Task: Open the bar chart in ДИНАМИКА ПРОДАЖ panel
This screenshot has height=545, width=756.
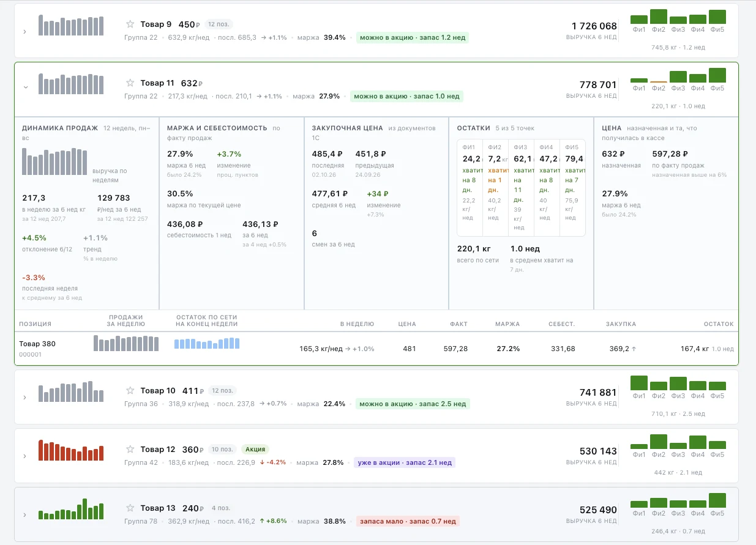Action: click(x=54, y=161)
